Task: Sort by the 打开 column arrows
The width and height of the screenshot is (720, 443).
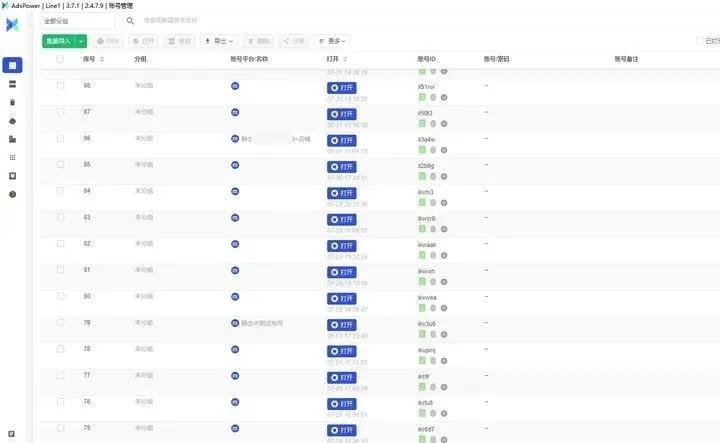Action: tap(345, 59)
